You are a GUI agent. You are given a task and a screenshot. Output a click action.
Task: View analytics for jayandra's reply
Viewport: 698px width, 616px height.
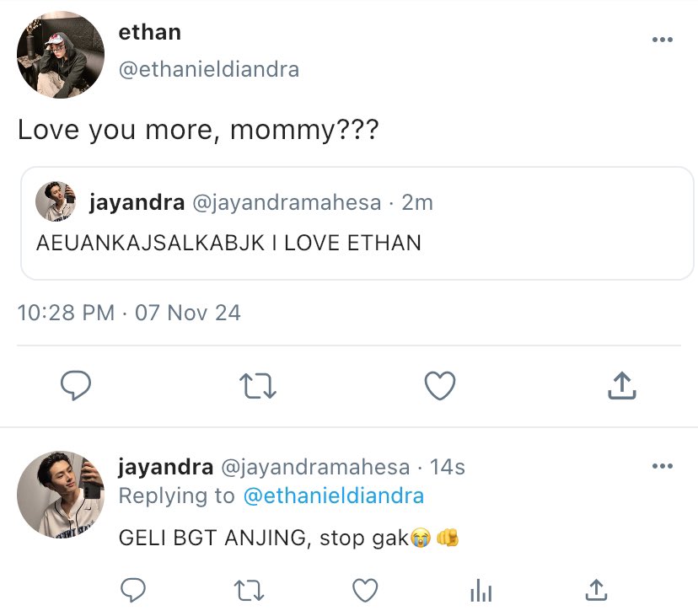(481, 590)
